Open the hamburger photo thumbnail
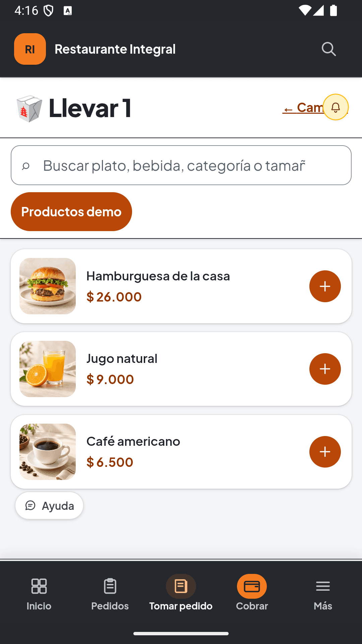362x644 pixels. (48, 286)
